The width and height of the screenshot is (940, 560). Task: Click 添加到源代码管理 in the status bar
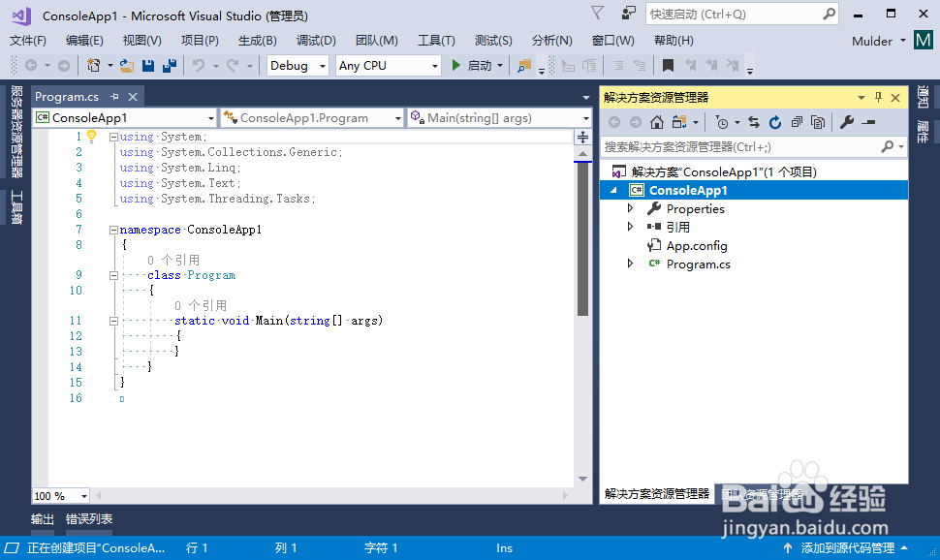coord(847,548)
